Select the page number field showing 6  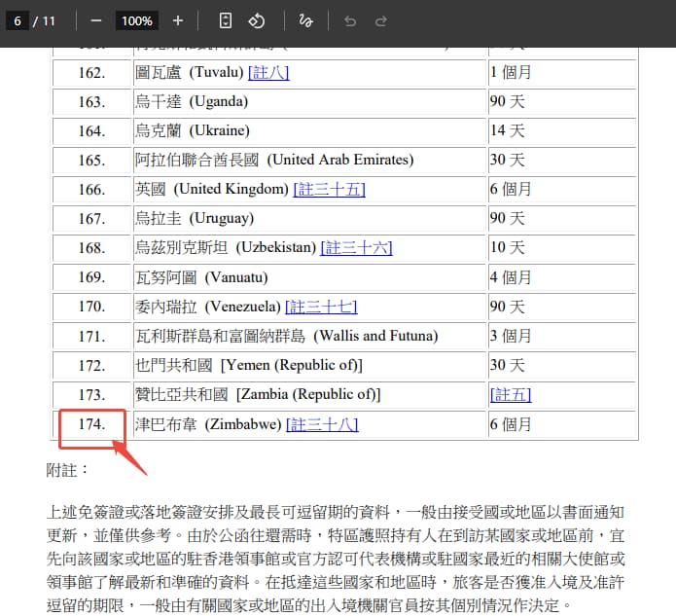click(x=18, y=20)
